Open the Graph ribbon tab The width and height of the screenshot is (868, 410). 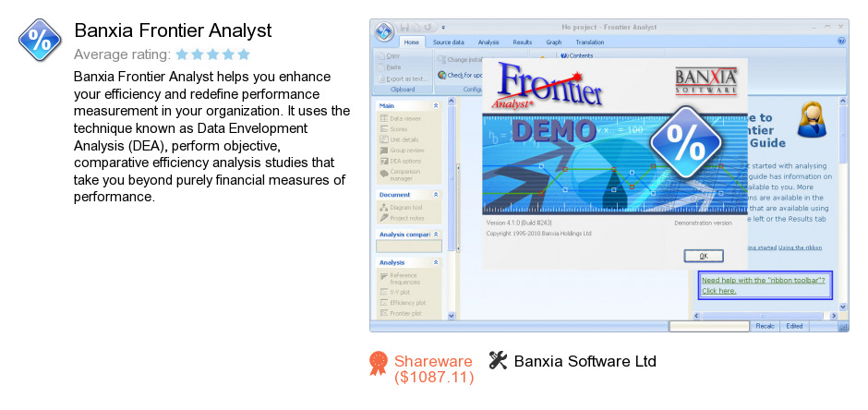click(x=553, y=42)
